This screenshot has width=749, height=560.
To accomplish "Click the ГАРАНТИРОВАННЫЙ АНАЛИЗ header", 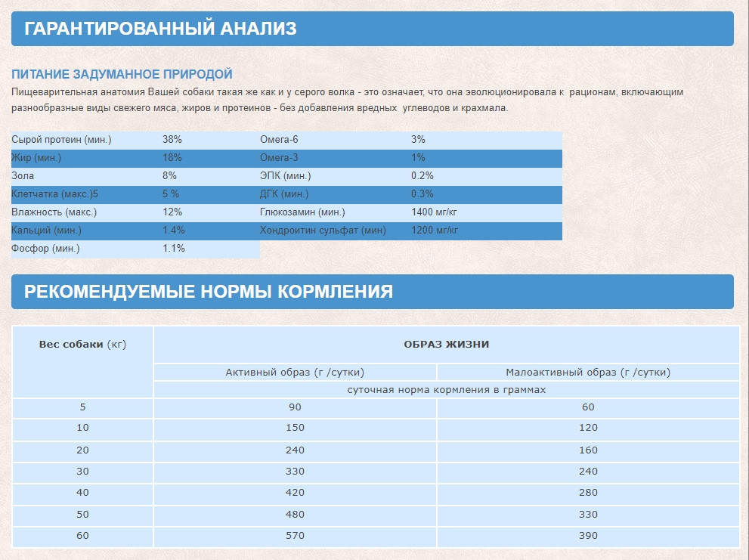I will pyautogui.click(x=372, y=29).
